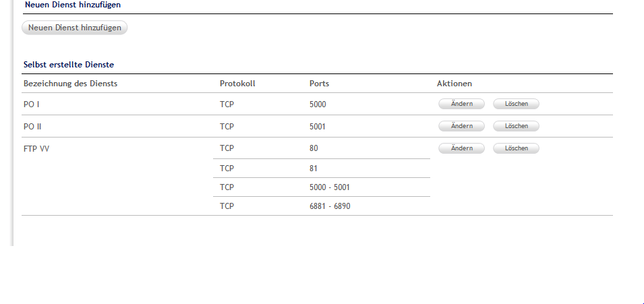
Task: Click the Protokoll column header
Action: pyautogui.click(x=237, y=84)
